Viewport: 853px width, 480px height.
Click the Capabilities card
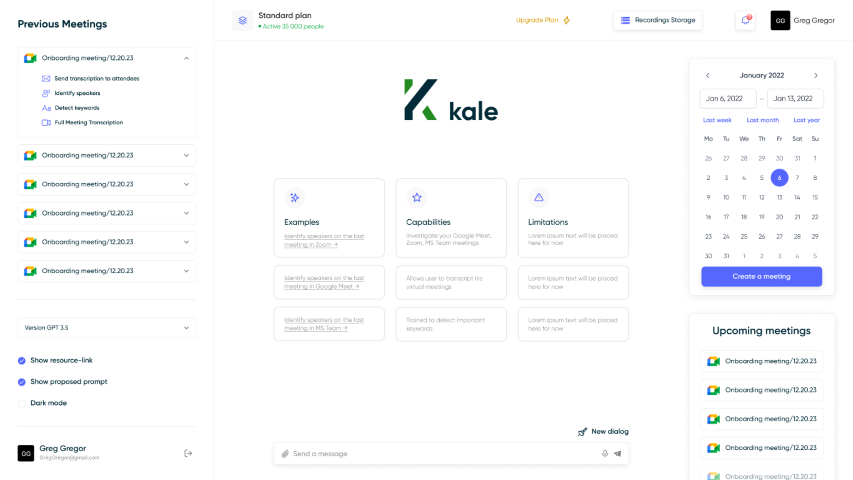pyautogui.click(x=451, y=218)
